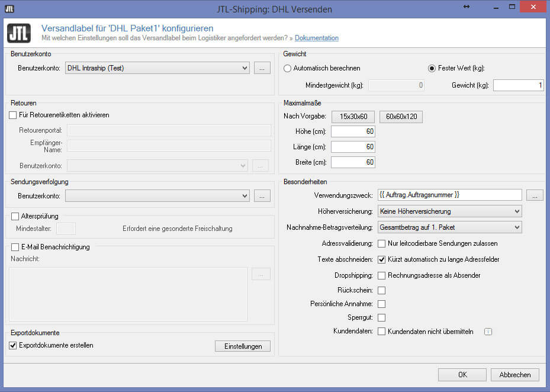Confirm dialog with OK button

(x=462, y=375)
